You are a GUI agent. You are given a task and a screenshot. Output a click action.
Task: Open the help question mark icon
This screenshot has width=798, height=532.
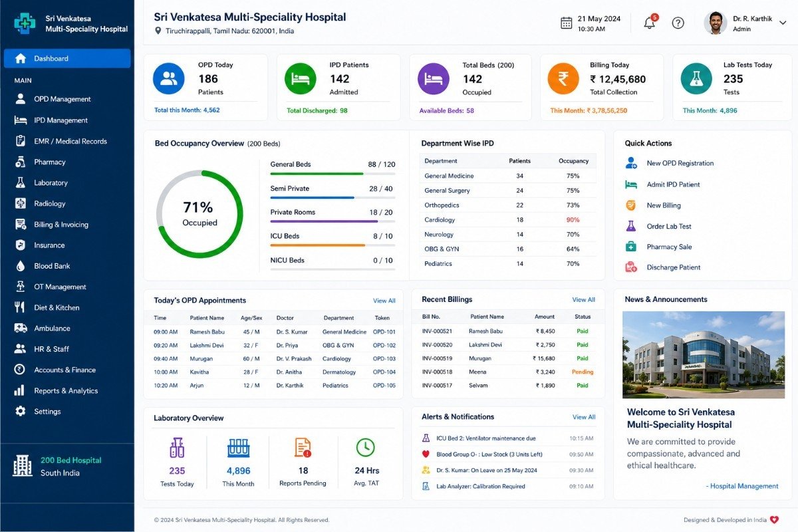(x=678, y=23)
